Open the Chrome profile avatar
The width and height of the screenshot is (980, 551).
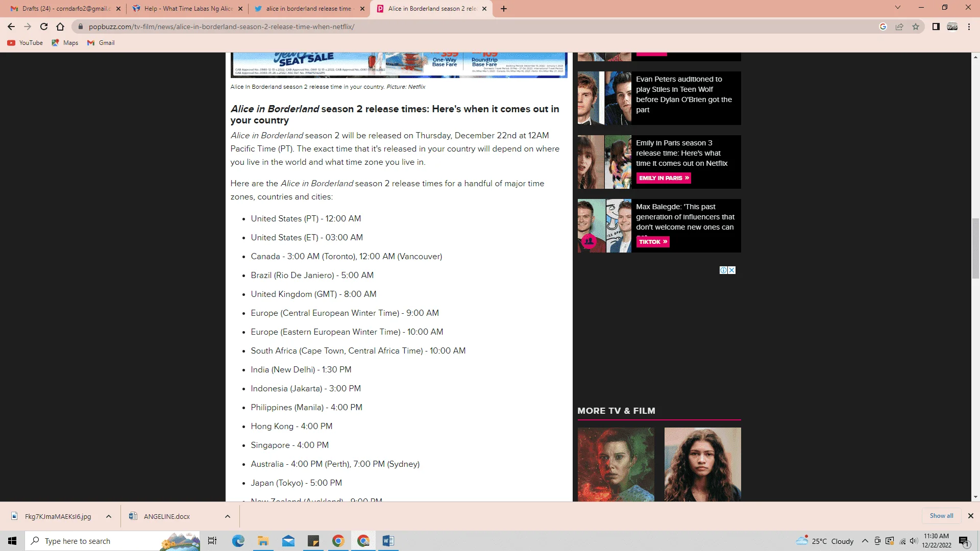tap(952, 27)
